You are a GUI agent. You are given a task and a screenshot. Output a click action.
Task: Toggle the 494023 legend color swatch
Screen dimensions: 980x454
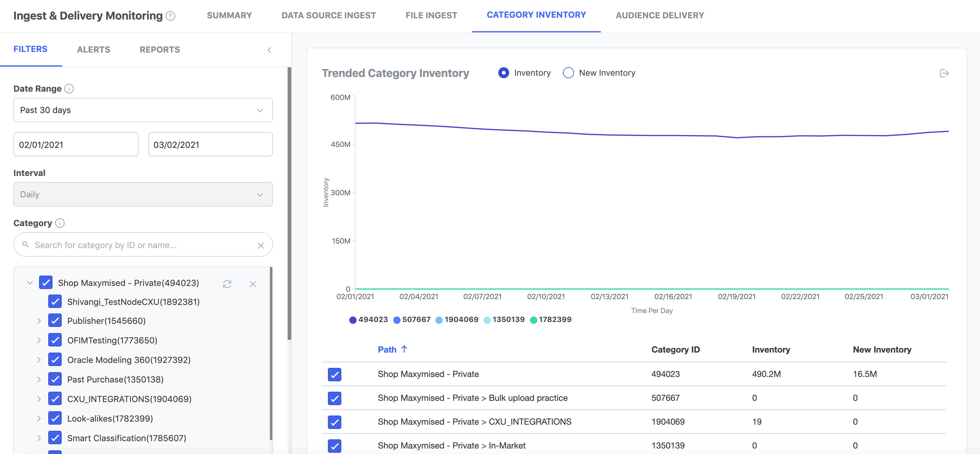[x=353, y=320]
